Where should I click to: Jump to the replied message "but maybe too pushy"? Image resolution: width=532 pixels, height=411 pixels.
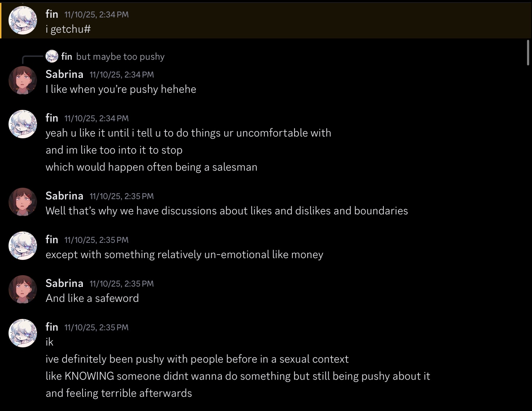120,57
